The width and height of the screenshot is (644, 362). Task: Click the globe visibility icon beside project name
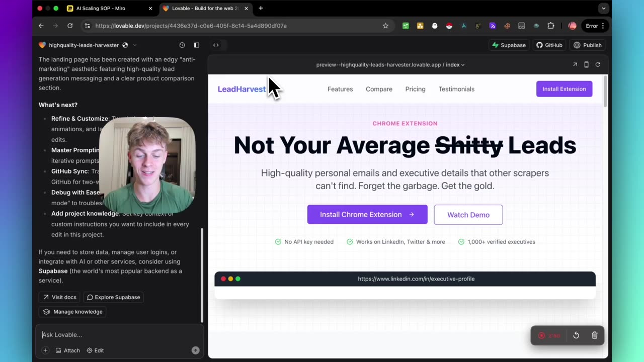(x=125, y=45)
